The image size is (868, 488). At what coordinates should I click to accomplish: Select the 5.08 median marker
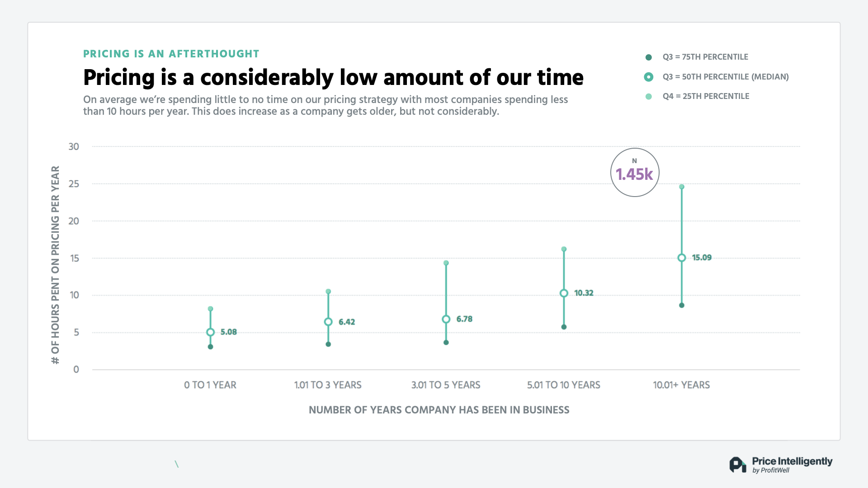pyautogui.click(x=210, y=332)
